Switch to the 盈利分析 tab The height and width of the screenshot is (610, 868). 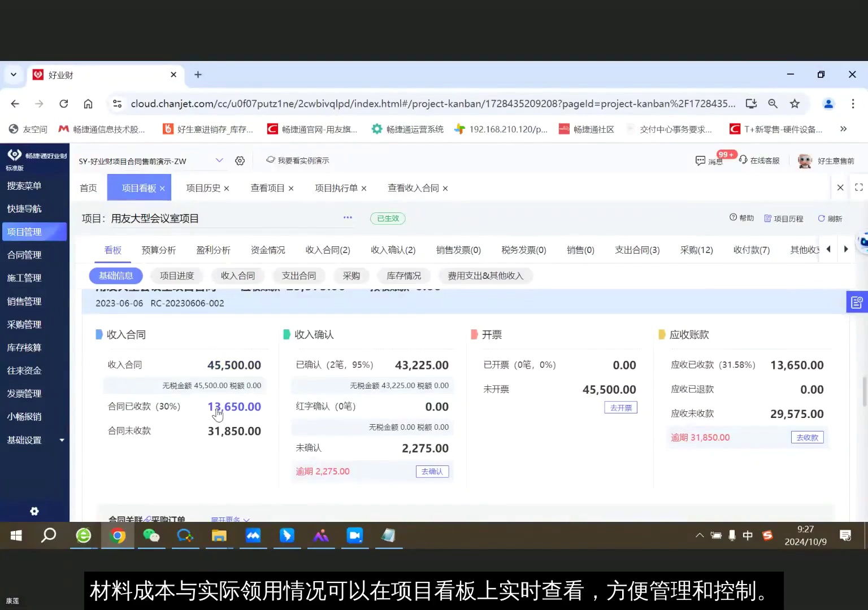click(213, 250)
